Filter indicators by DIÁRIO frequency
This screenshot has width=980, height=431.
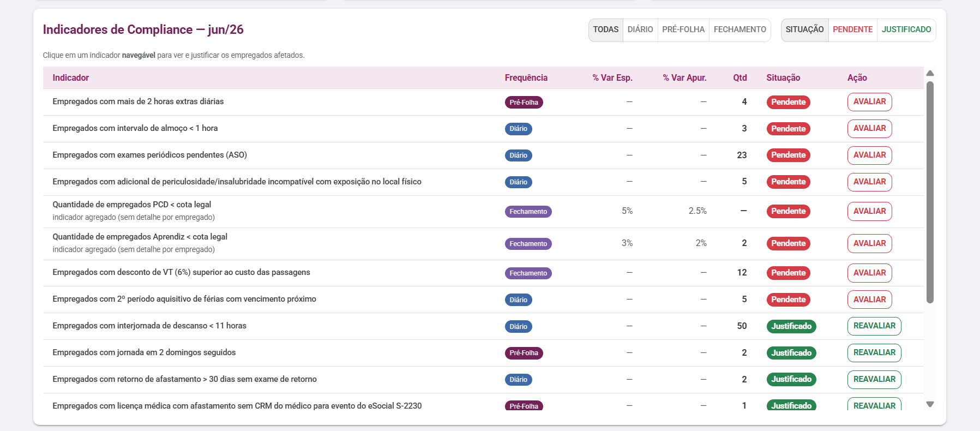640,30
